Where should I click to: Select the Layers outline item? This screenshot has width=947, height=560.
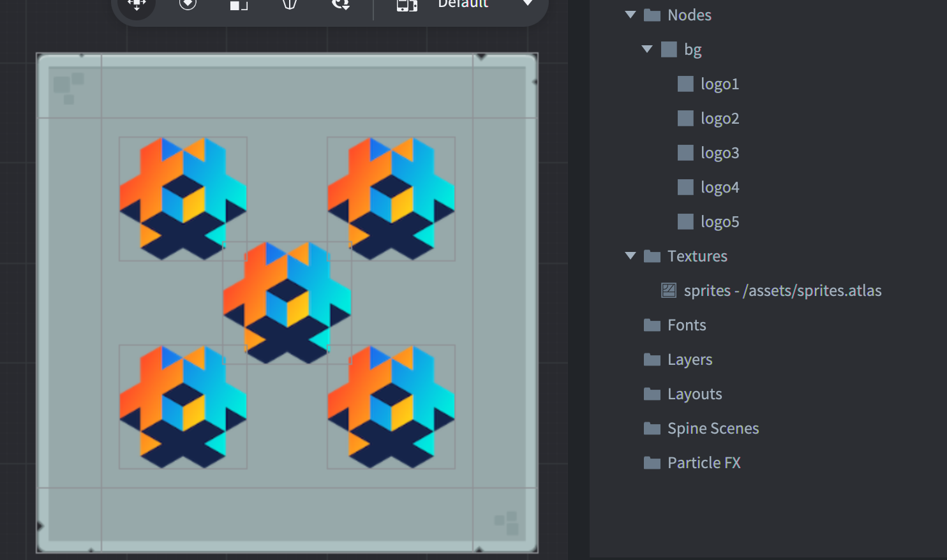(690, 360)
